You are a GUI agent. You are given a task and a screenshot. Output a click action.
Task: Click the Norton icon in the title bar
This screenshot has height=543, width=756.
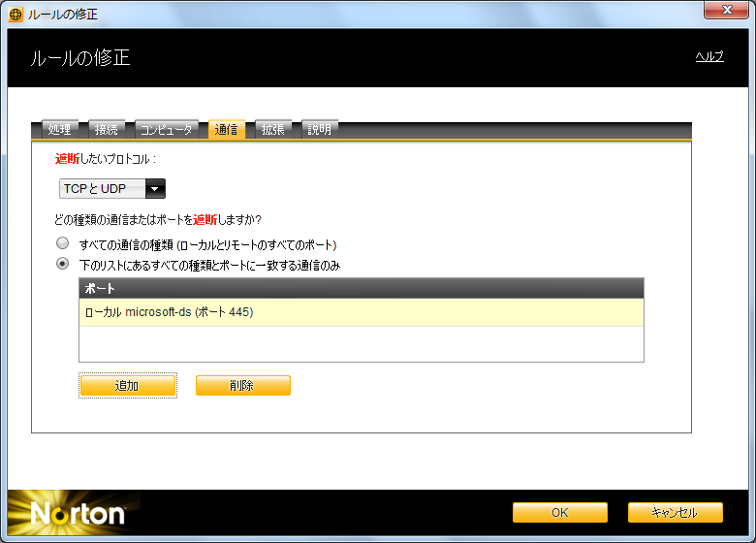(16, 15)
